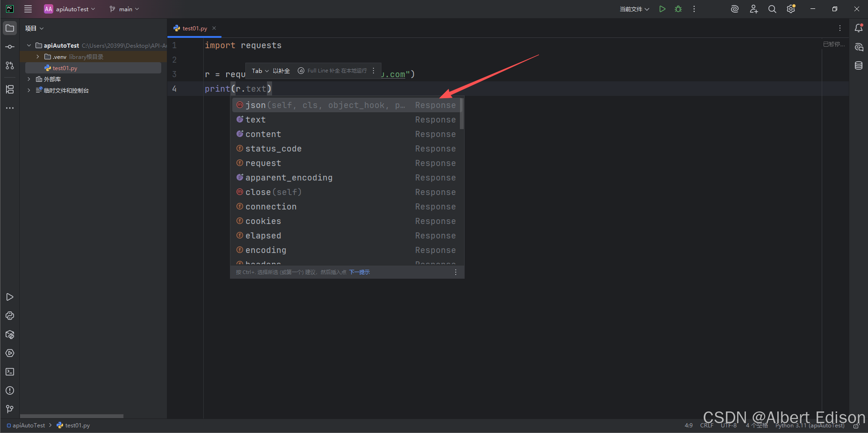Click project panel horizontal scrollbar
868x433 pixels.
72,416
